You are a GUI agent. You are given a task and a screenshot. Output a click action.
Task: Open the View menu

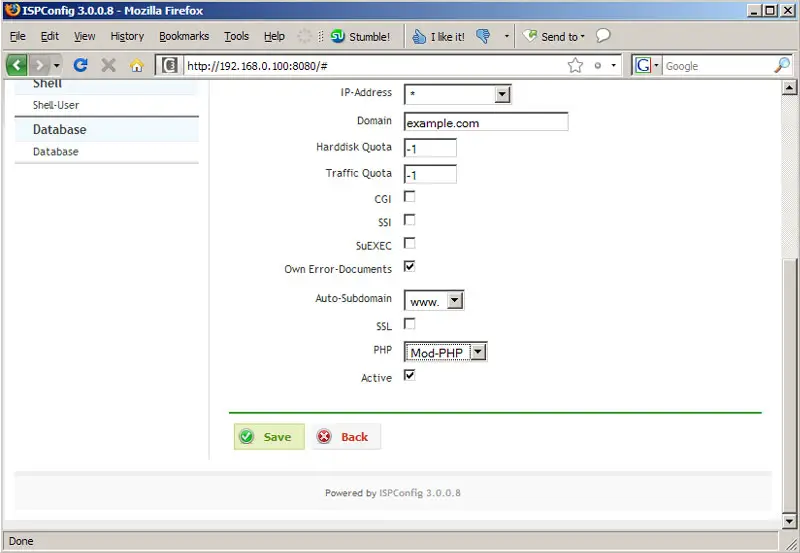click(84, 36)
